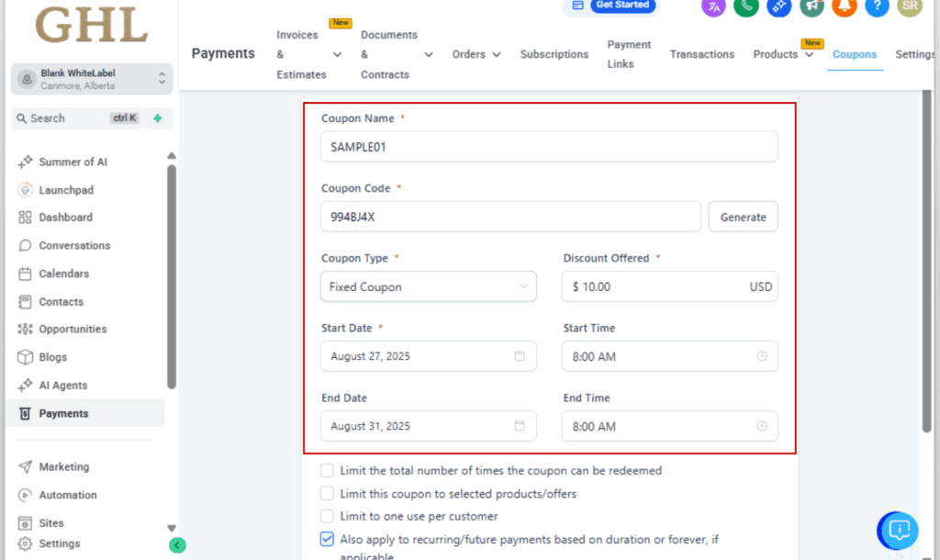Click the sidebar Search box
Image resolution: width=940 pixels, height=560 pixels.
tap(77, 118)
